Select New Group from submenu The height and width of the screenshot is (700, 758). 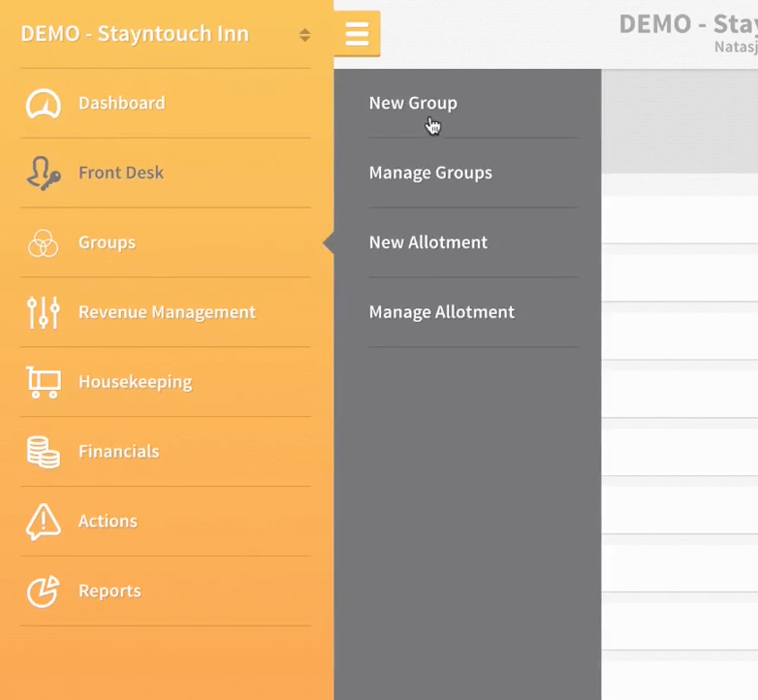[x=413, y=103]
